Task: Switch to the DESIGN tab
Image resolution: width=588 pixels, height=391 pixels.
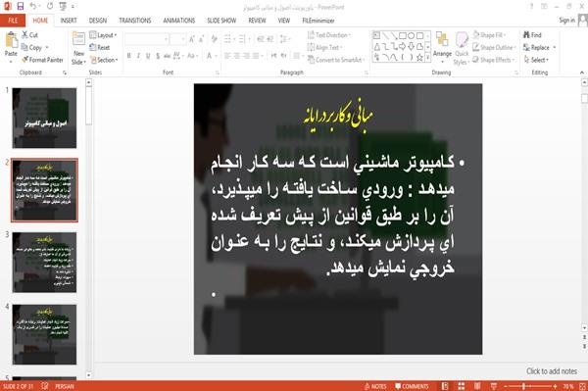Action: (97, 21)
